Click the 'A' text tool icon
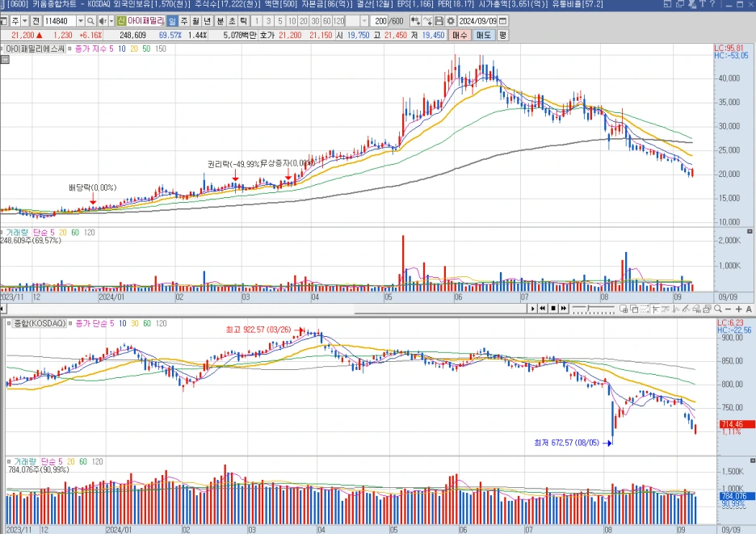Image resolution: width=756 pixels, height=534 pixels. coord(749,309)
